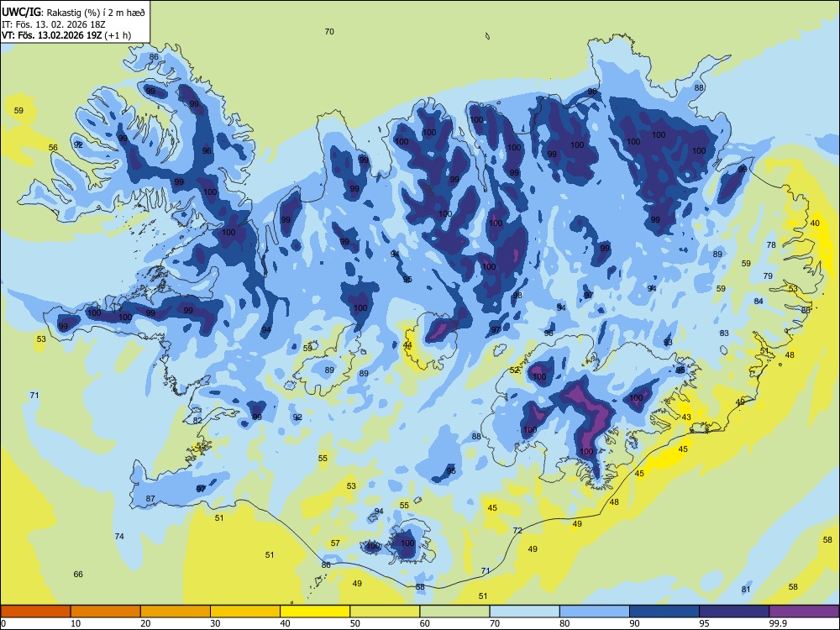The image size is (840, 630).
Task: Click the '70' value over the northern sea
Action: (x=329, y=32)
